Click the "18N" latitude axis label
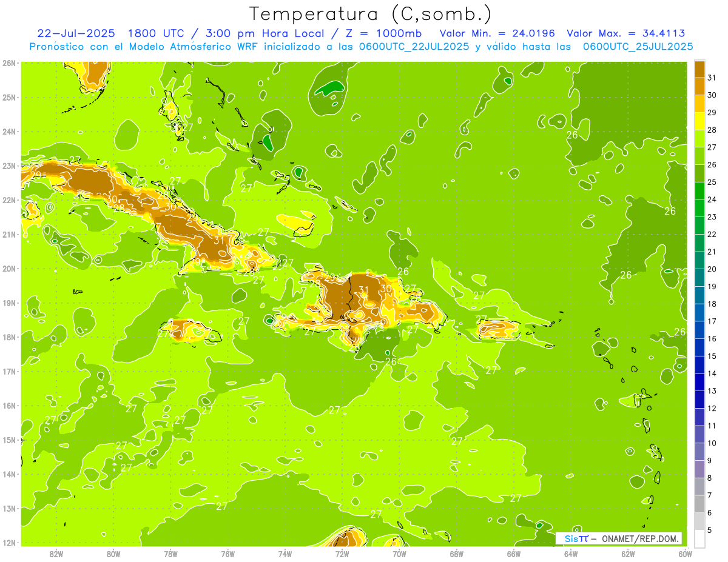This screenshot has width=728, height=562. pyautogui.click(x=8, y=337)
